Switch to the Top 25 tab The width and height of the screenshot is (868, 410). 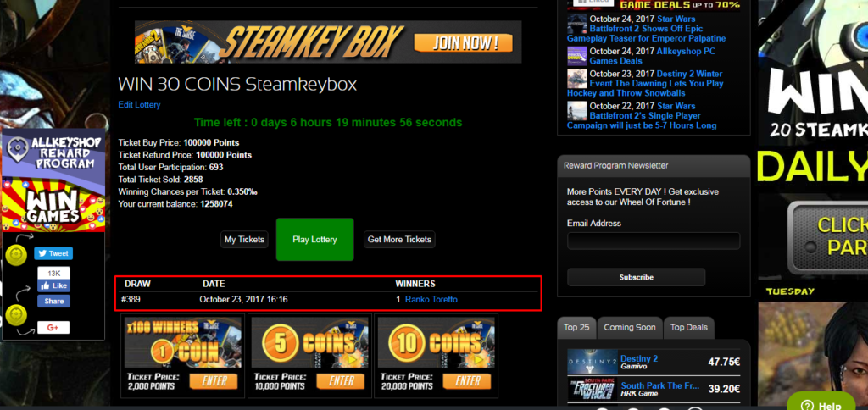point(576,327)
